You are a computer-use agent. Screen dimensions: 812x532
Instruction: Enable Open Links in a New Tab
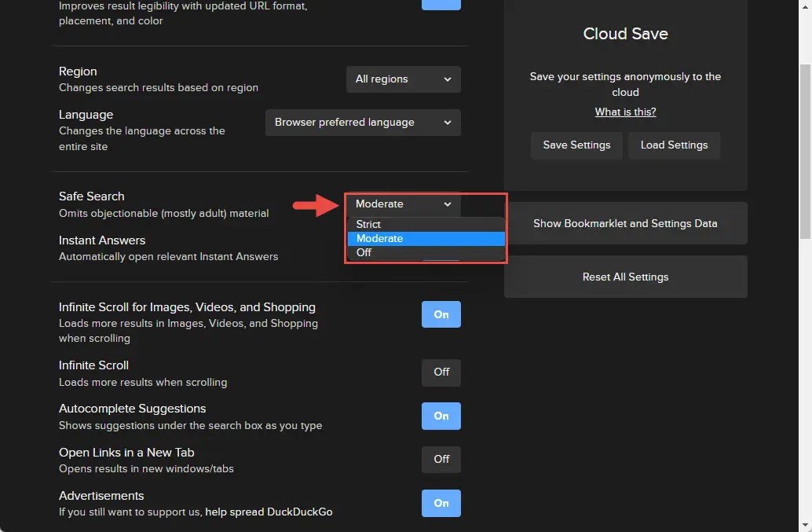point(441,459)
